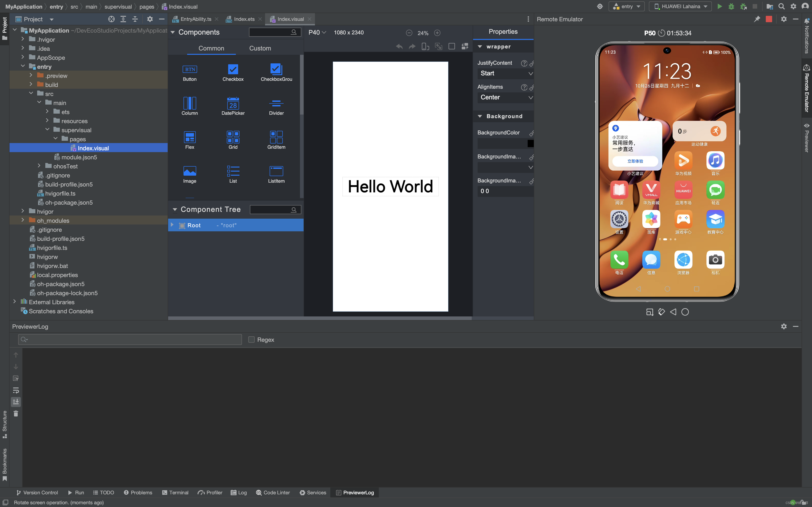This screenshot has height=507, width=812.
Task: Switch to the Custom components tab
Action: point(260,48)
